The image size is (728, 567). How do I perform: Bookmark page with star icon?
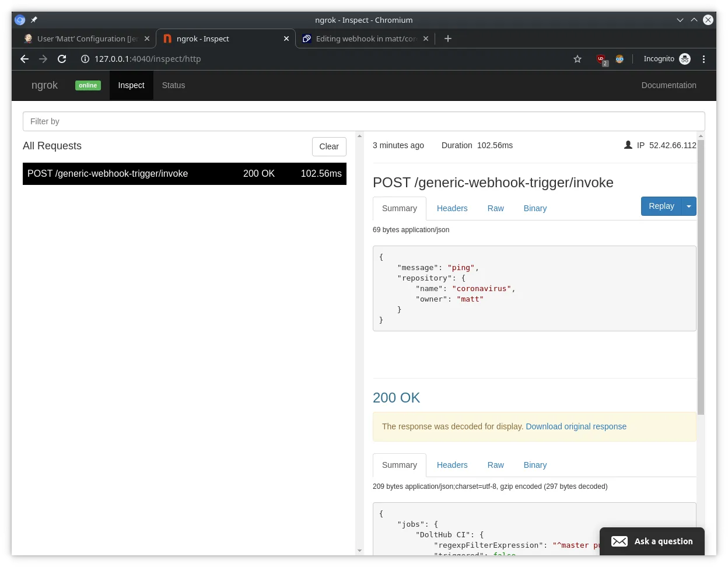tap(577, 59)
